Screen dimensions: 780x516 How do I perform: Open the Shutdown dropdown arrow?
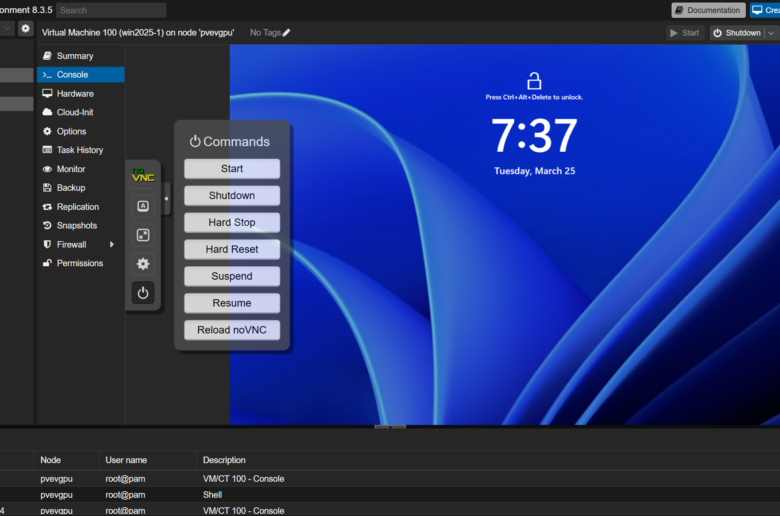[772, 33]
